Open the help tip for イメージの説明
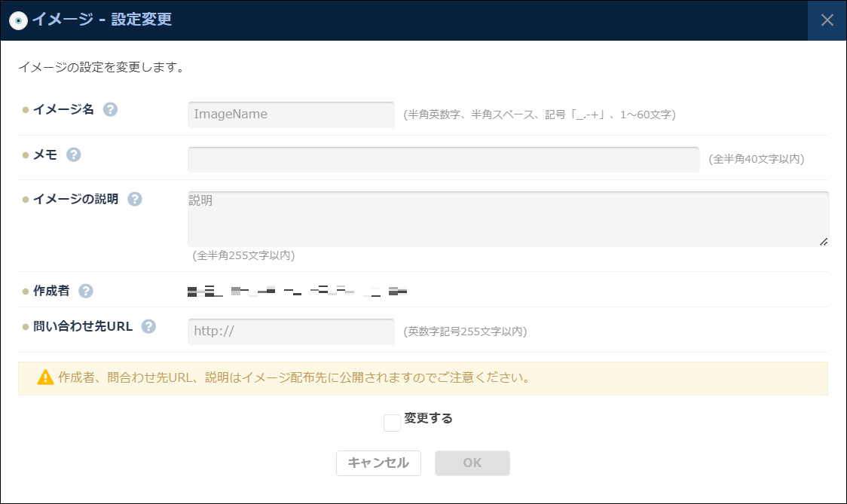Viewport: 847px width, 504px height. 134,199
